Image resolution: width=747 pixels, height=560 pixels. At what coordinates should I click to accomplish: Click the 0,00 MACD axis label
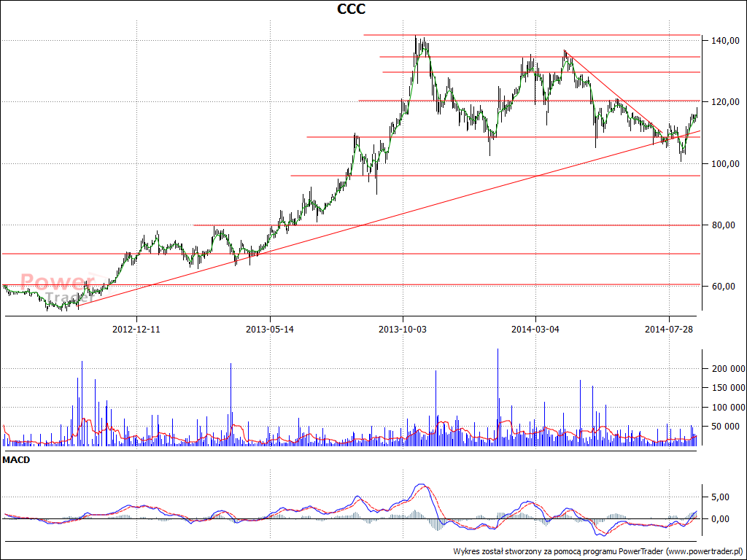click(x=719, y=519)
